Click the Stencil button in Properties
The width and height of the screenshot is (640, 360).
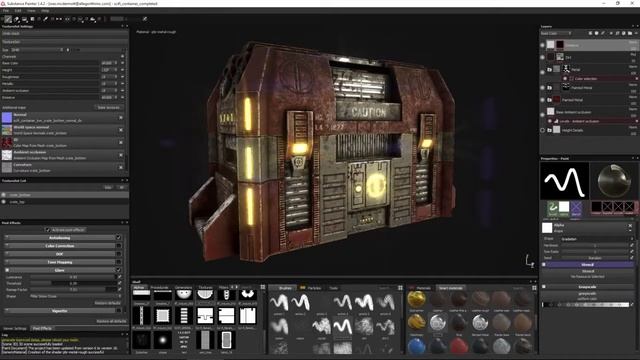tap(588, 273)
